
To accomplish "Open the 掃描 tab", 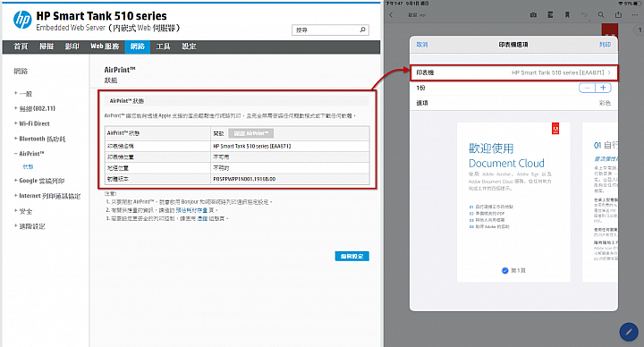I will coord(47,47).
